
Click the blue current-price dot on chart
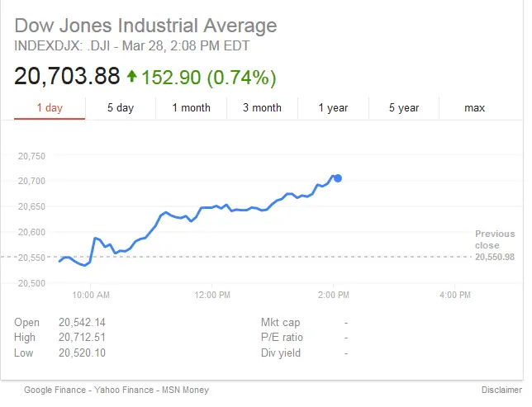click(338, 177)
